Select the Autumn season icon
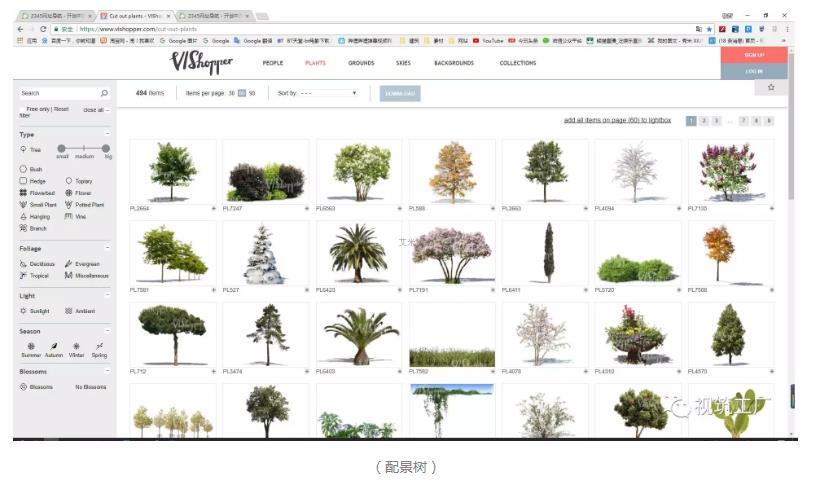The image size is (816, 481). click(x=54, y=346)
